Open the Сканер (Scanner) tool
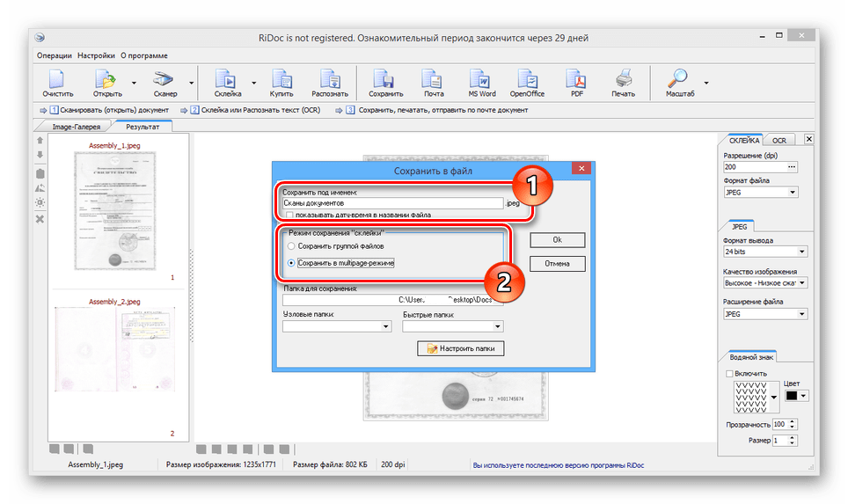The height and width of the screenshot is (504, 848). 164,82
